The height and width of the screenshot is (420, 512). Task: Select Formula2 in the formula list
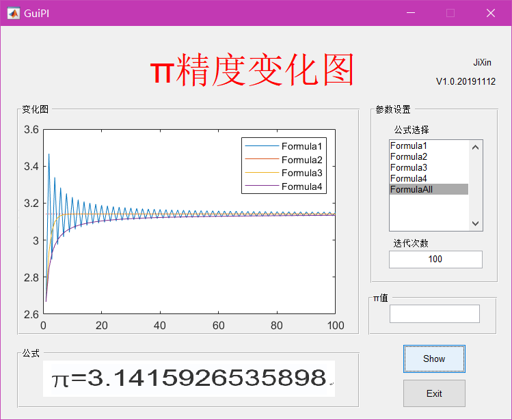(429, 156)
